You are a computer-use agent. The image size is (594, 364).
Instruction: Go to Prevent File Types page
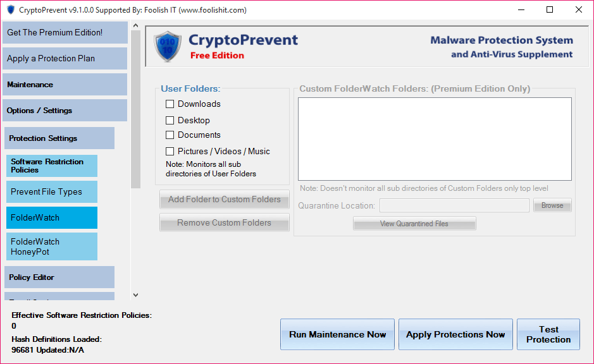52,192
